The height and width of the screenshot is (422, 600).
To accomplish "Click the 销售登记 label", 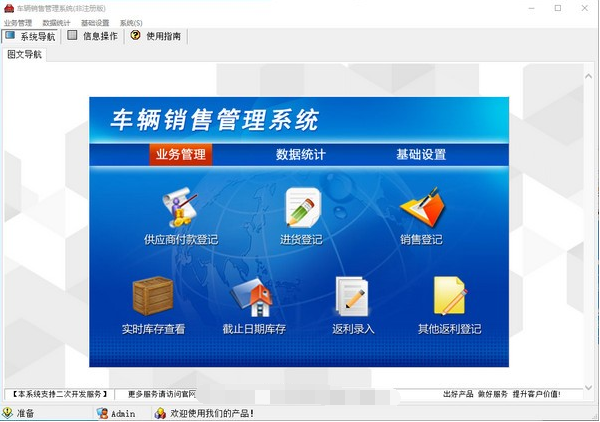I will point(421,240).
